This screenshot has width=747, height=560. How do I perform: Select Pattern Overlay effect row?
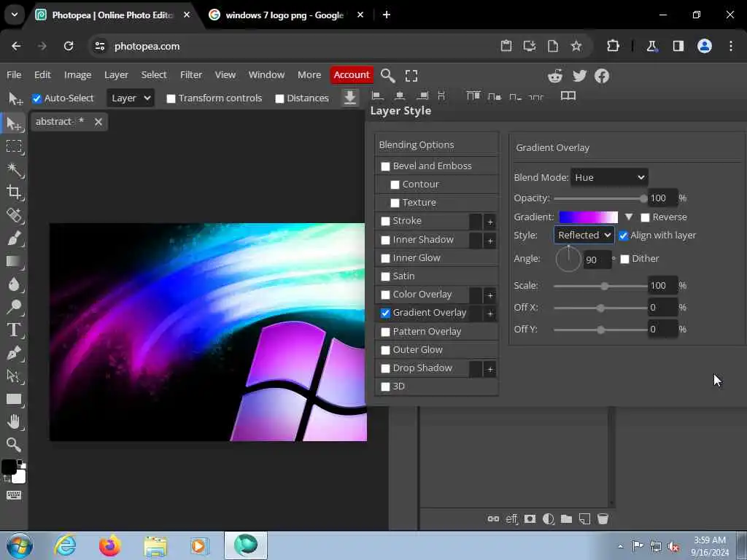[436, 332]
